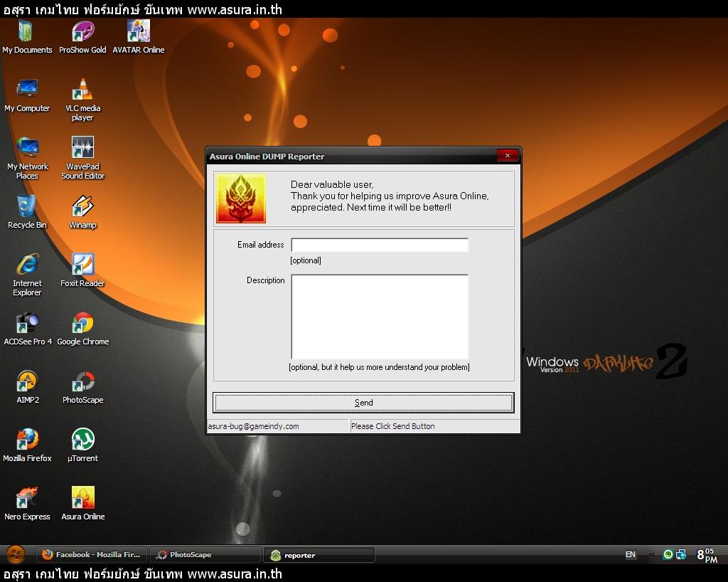This screenshot has width=728, height=582.
Task: Select WavePad Sound Editor shortcut
Action: [x=82, y=158]
